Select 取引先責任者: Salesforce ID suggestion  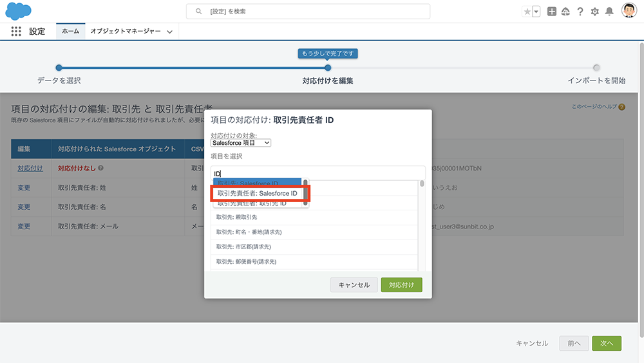257,194
